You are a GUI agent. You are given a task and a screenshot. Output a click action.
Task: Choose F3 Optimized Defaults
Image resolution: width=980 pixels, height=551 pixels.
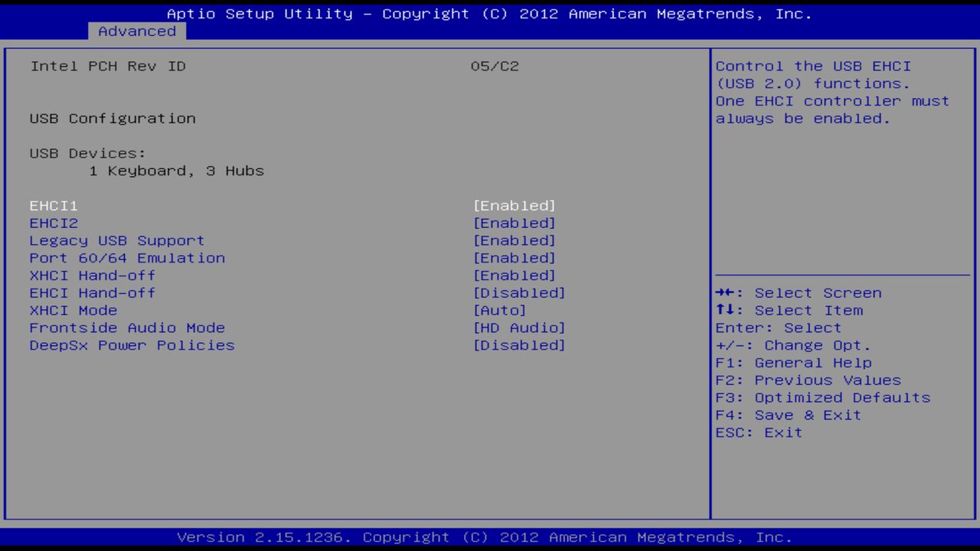click(822, 397)
